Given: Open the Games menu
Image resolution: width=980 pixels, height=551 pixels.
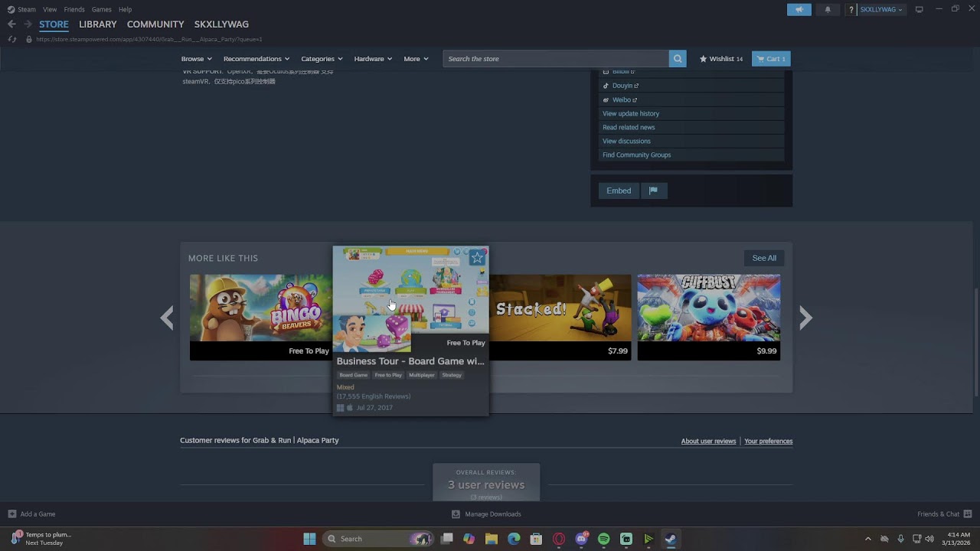Looking at the screenshot, I should click(102, 9).
